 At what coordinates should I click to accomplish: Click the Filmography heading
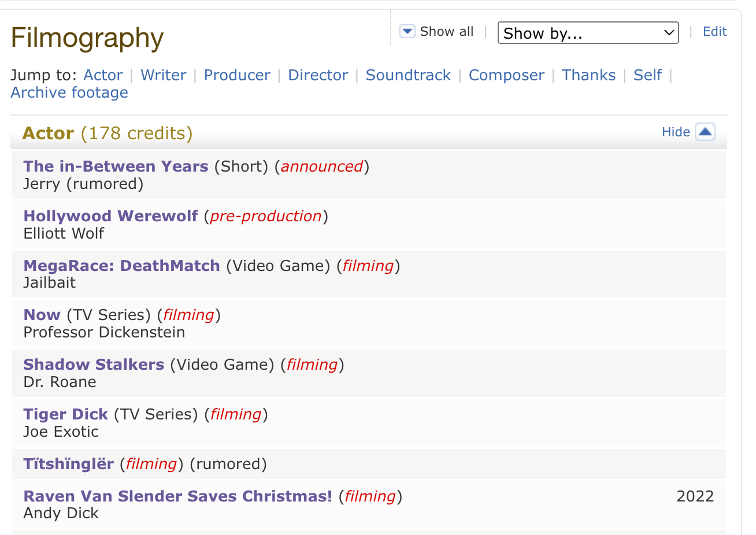tap(87, 38)
